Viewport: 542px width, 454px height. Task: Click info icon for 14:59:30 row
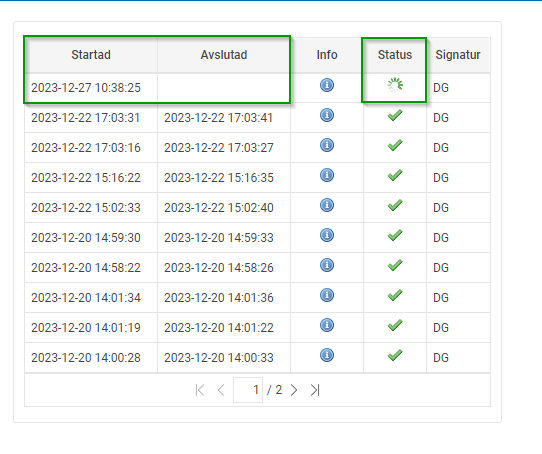coord(327,235)
